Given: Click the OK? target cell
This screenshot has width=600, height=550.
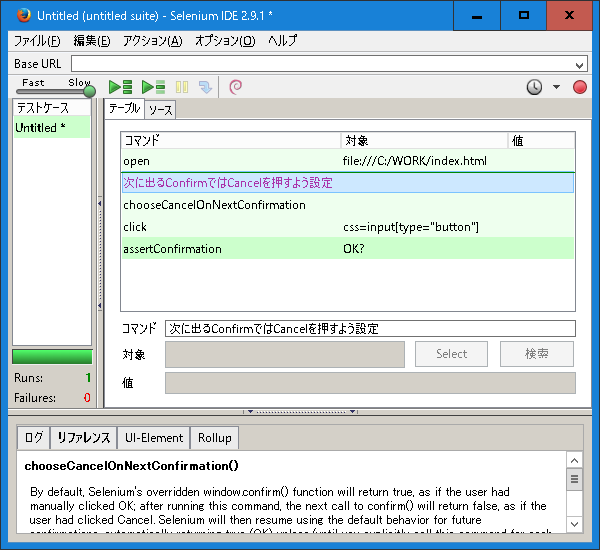Looking at the screenshot, I should 354,249.
